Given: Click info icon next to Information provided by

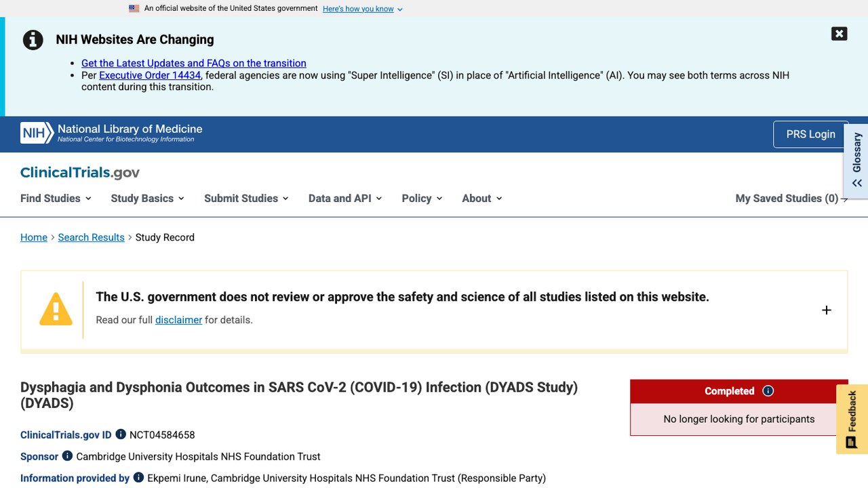Looking at the screenshot, I should coord(138,478).
